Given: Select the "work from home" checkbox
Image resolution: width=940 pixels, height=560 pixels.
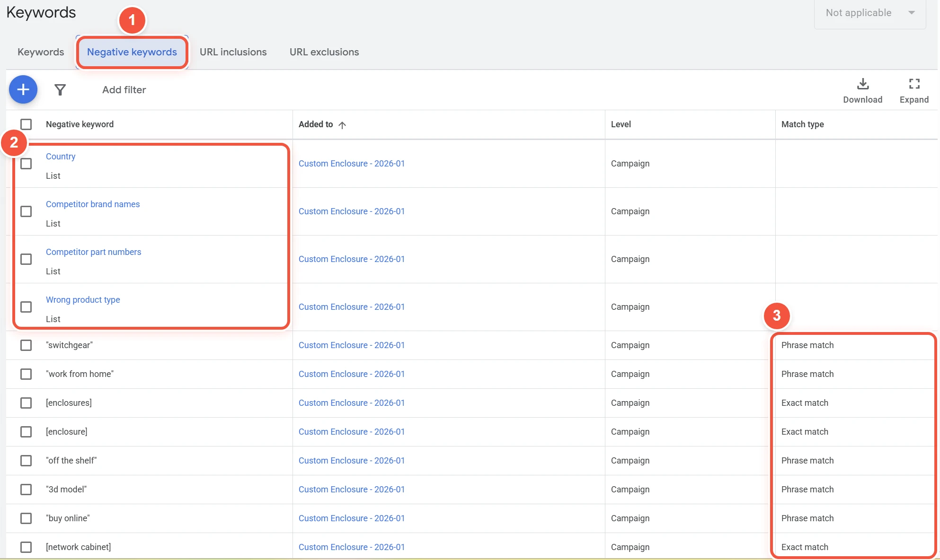Looking at the screenshot, I should click(26, 374).
